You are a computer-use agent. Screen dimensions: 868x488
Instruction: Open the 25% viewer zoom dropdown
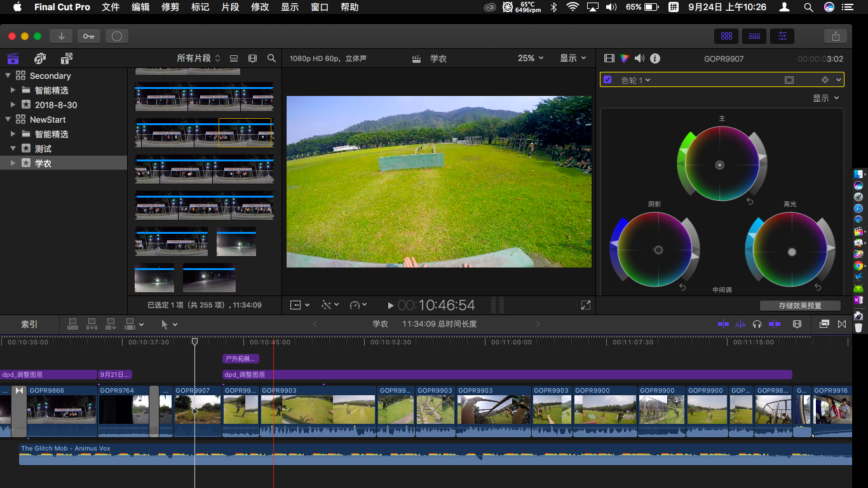point(531,58)
